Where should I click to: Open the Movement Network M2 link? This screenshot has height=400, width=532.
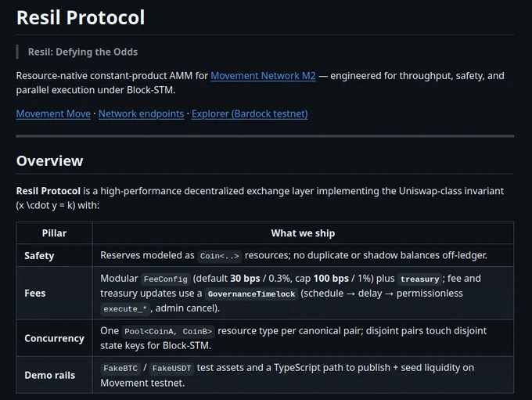click(x=263, y=76)
